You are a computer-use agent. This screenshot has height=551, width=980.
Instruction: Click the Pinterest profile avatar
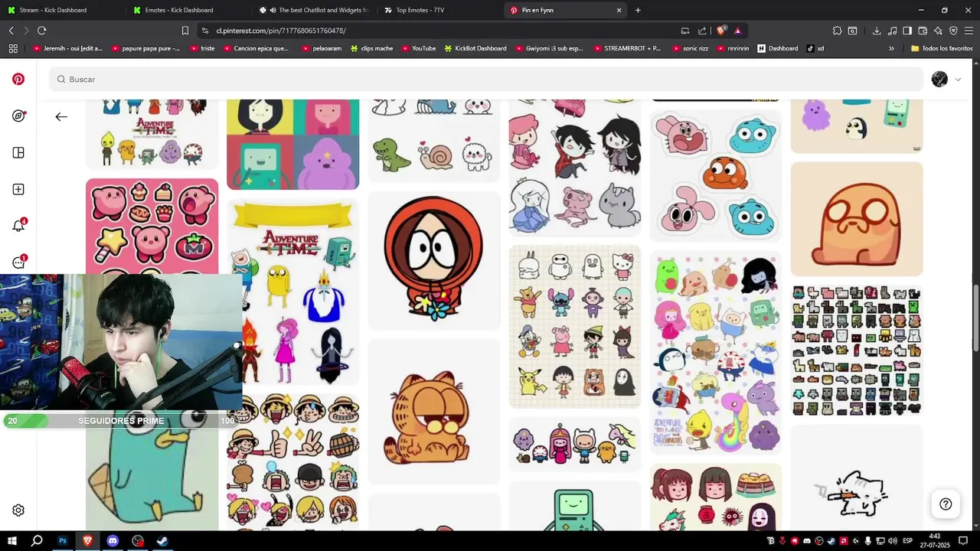tap(939, 79)
